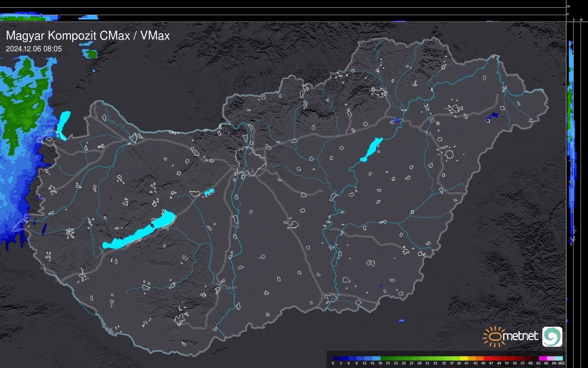Pick the light cyan 69 dBZ swatch

tap(559, 358)
